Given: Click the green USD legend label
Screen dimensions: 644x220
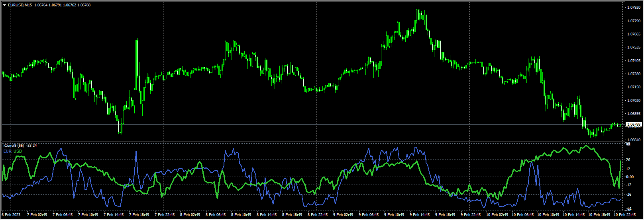Looking at the screenshot, I should coord(18,151).
